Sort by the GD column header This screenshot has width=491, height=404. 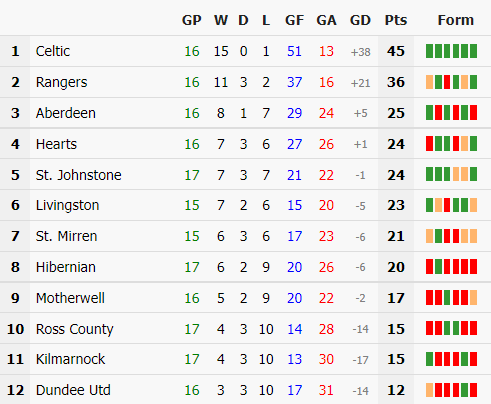pyautogui.click(x=360, y=20)
